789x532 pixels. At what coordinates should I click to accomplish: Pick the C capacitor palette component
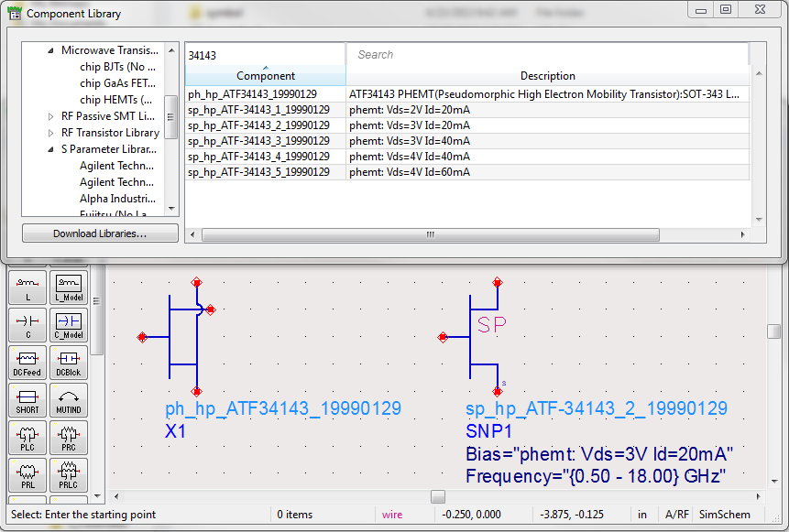[x=27, y=325]
